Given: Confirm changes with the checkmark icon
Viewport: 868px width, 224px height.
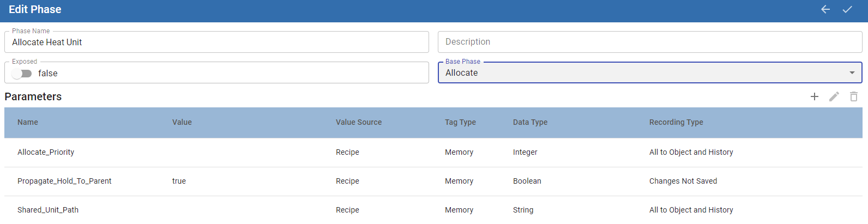Looking at the screenshot, I should [x=847, y=9].
